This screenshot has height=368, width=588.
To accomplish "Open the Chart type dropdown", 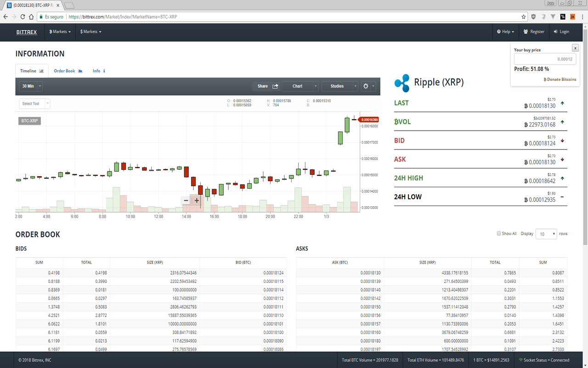I will (x=300, y=86).
